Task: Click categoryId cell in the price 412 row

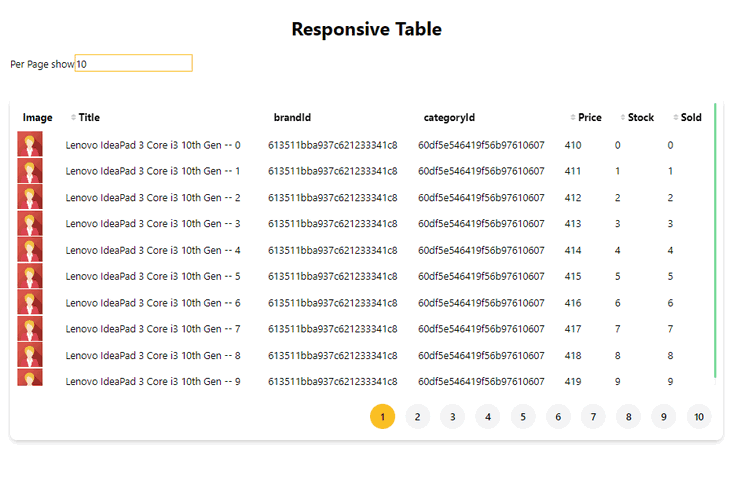Action: pyautogui.click(x=481, y=198)
